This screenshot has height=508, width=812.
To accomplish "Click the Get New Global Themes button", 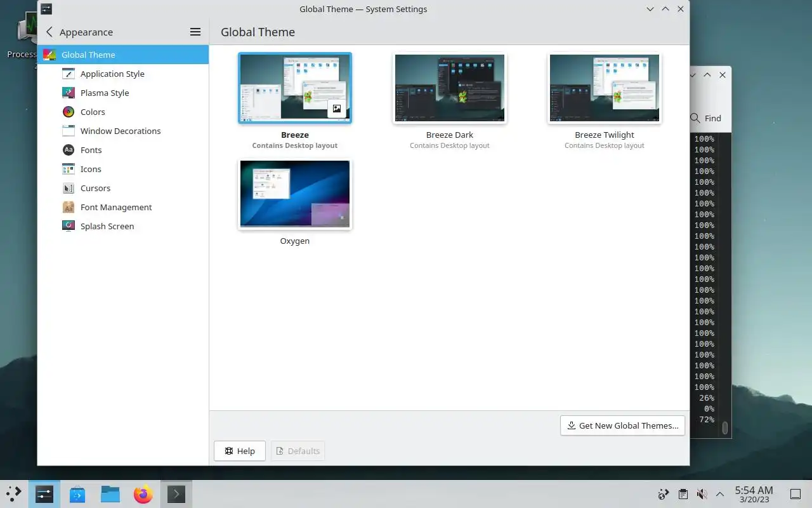I will click(x=622, y=425).
